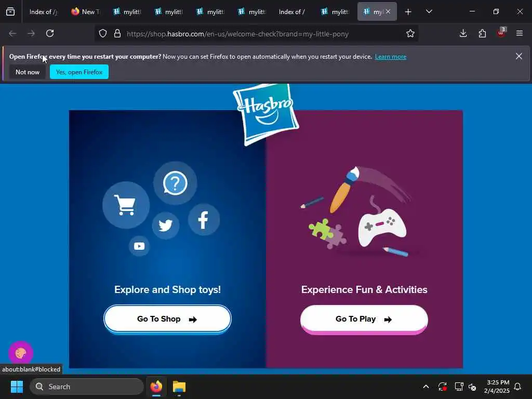Open the question mark help bubble
The height and width of the screenshot is (399, 532).
[x=175, y=183]
